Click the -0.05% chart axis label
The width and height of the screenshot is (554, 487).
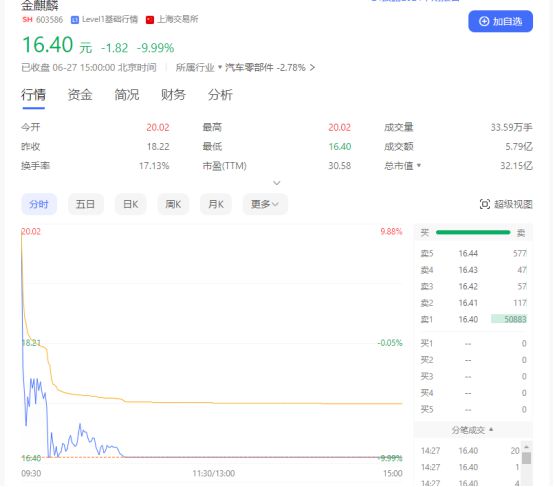(390, 342)
